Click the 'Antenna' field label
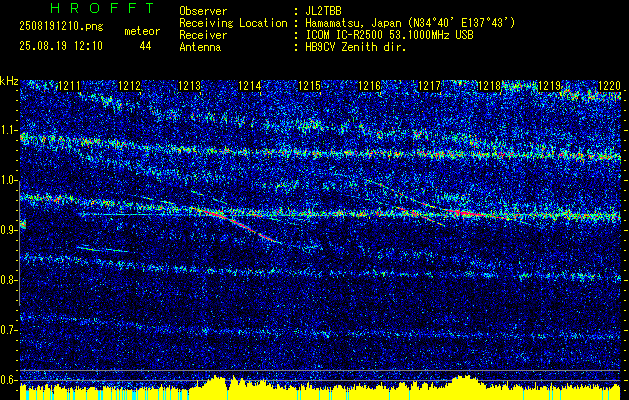This screenshot has height=400, width=629. 200,47
